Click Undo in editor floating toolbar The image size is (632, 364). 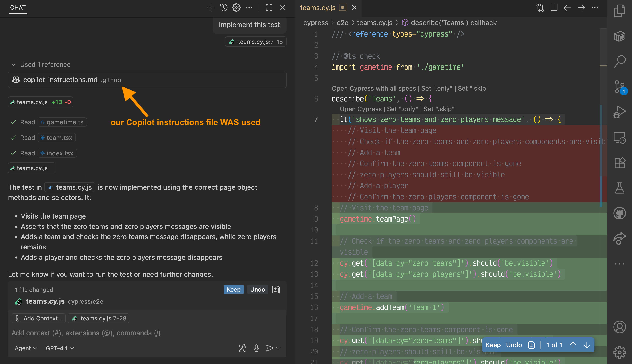point(514,345)
